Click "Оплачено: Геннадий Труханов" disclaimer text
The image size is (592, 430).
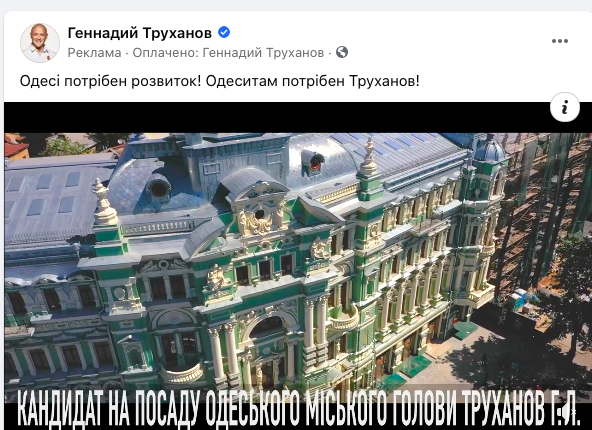(x=228, y=52)
